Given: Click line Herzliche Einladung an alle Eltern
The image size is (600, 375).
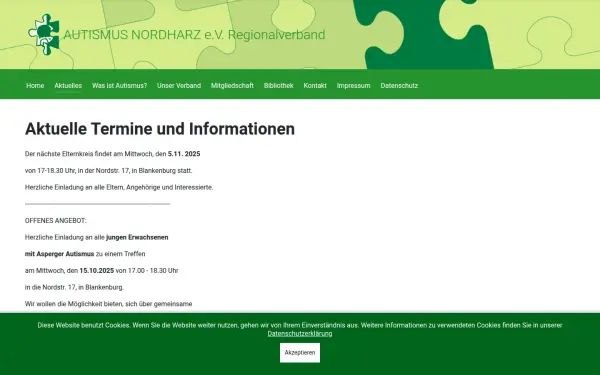Looking at the screenshot, I should (119, 188).
